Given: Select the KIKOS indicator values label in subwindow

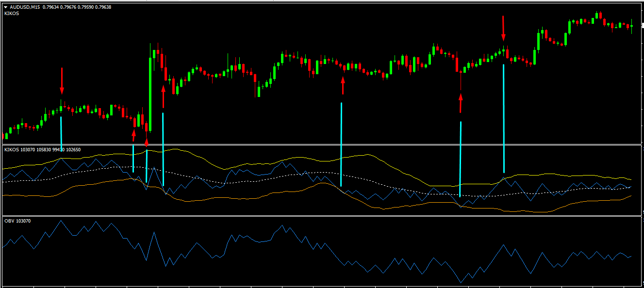Looking at the screenshot, I should click(42, 150).
